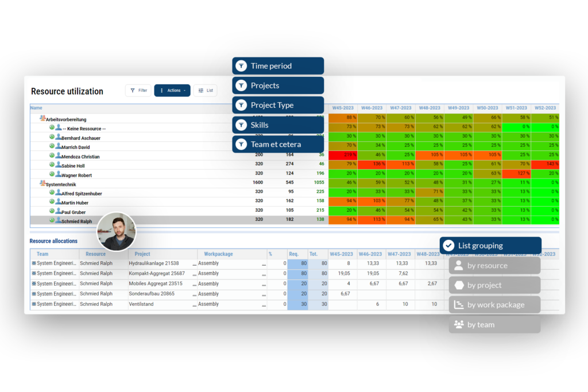Click the List button
588x392 pixels.
tap(205, 90)
